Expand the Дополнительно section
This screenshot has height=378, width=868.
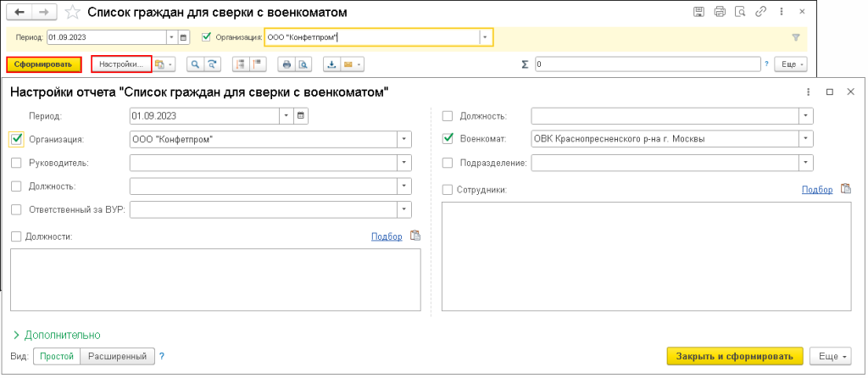click(x=57, y=336)
